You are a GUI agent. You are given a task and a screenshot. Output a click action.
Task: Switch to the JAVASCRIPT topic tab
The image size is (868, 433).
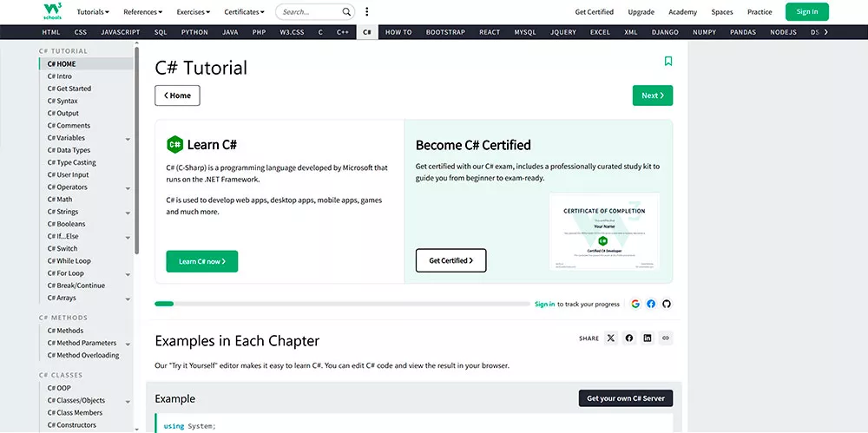tap(121, 32)
